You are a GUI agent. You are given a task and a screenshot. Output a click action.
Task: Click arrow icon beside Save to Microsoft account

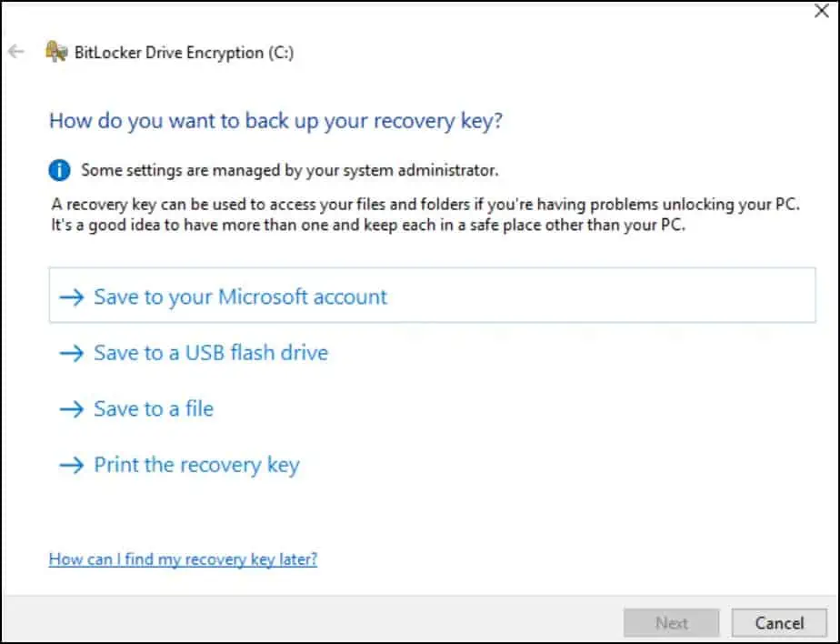pos(71,297)
